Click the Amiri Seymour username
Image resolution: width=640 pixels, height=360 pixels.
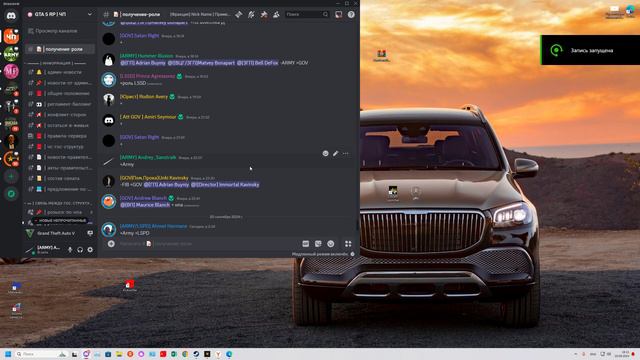[148, 117]
